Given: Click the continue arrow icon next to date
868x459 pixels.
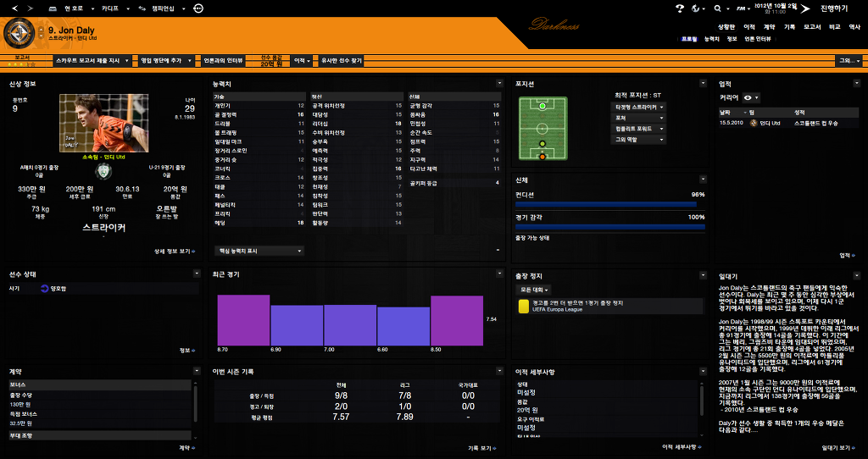Looking at the screenshot, I should coord(805,8).
